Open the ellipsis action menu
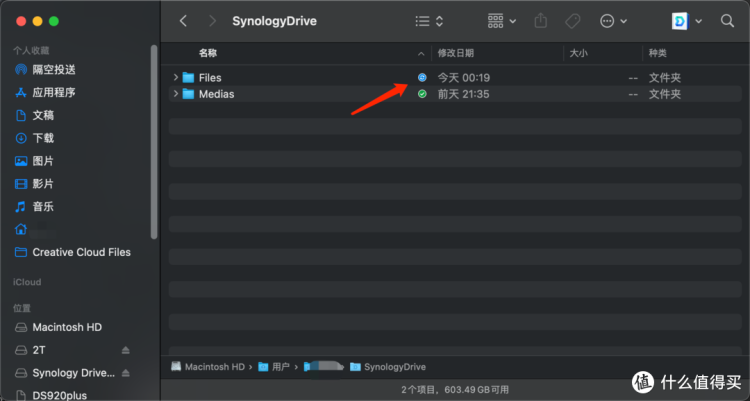 pyautogui.click(x=613, y=21)
